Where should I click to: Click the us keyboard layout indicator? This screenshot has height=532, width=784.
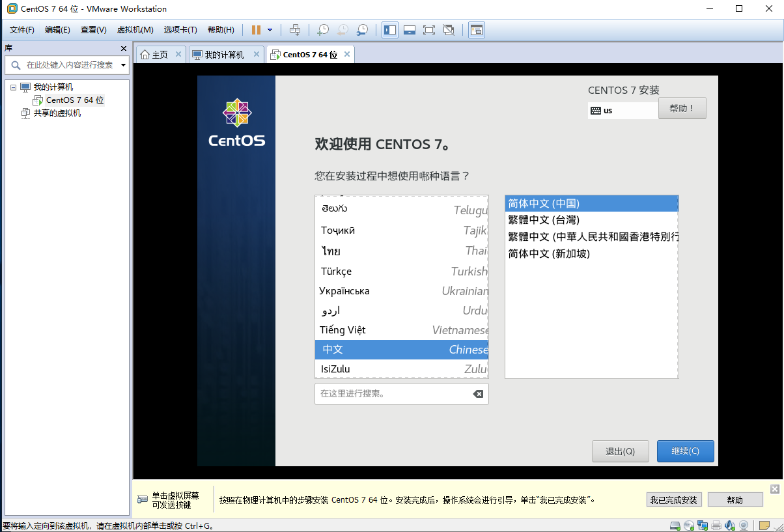pos(623,111)
